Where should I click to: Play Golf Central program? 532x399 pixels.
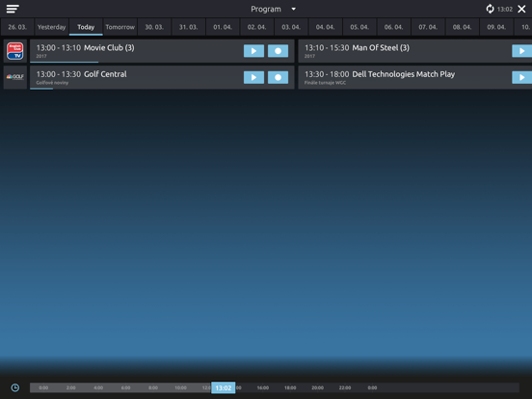[x=253, y=77]
